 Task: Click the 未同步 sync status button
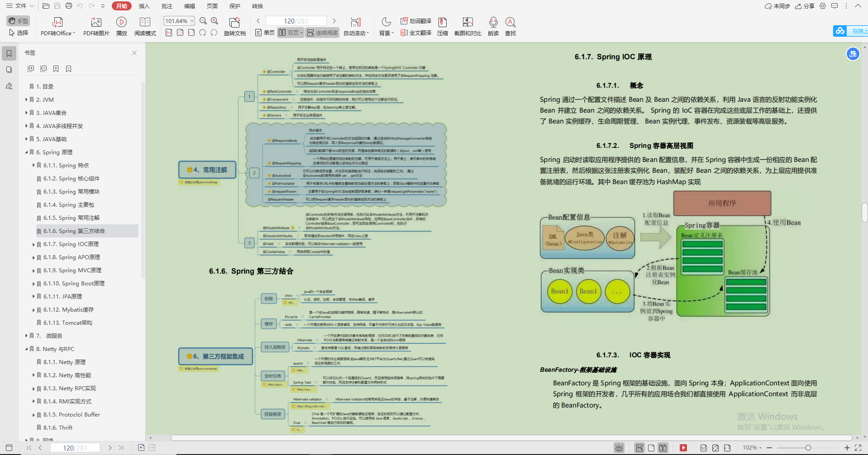click(777, 6)
